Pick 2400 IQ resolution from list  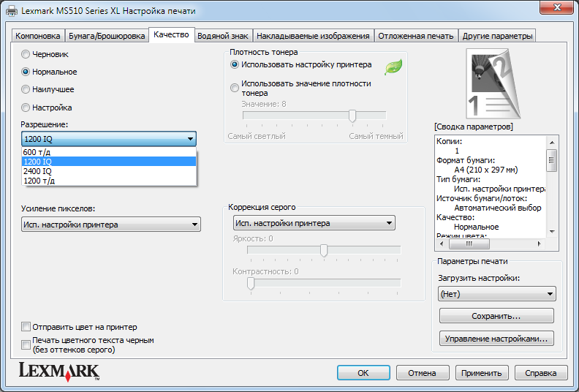(x=109, y=171)
